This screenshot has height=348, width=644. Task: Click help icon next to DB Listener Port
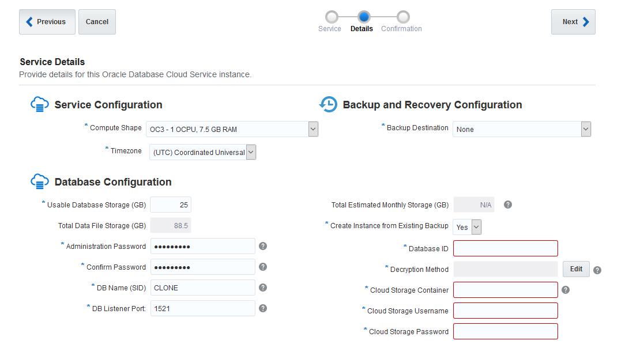[x=263, y=308]
